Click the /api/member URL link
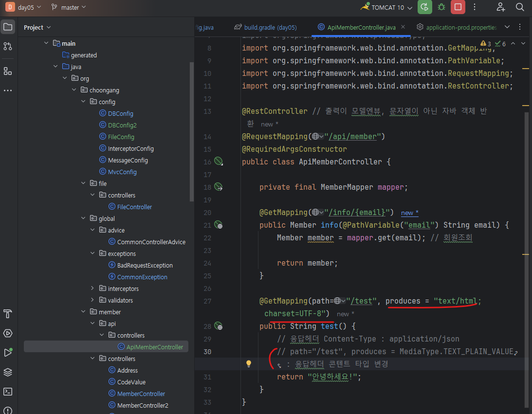532x414 pixels. coord(352,136)
